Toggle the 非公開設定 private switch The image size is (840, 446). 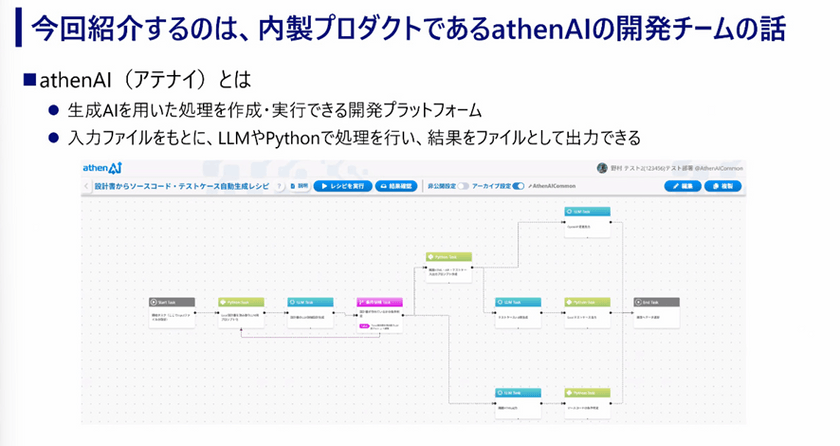click(463, 186)
